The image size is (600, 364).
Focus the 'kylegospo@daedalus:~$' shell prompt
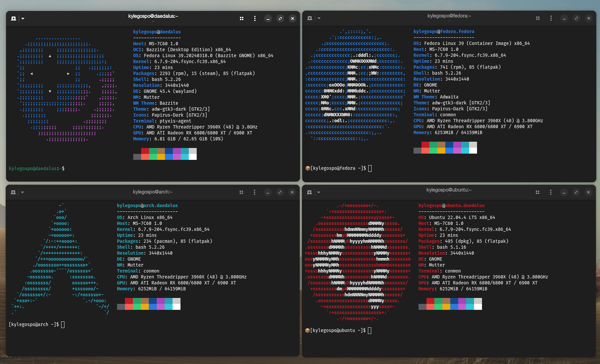click(x=37, y=168)
